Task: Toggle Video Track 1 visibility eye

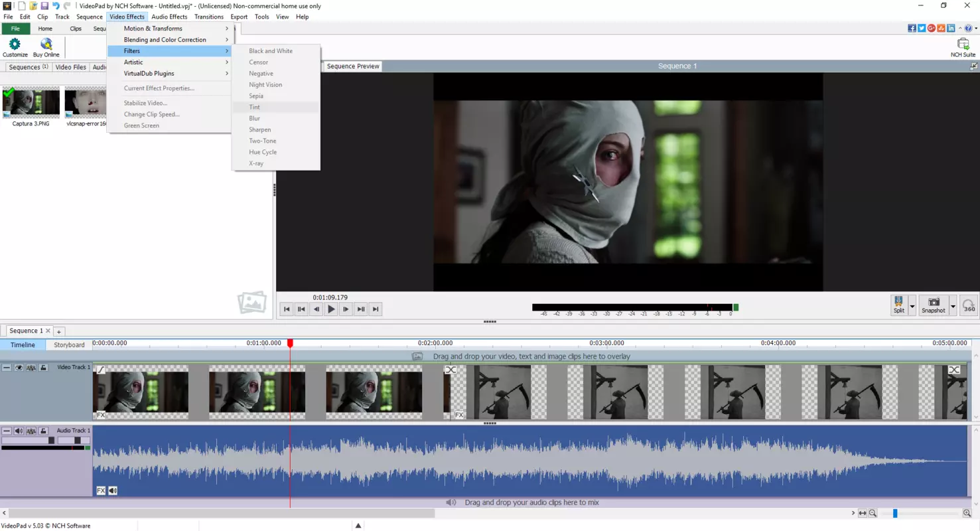Action: click(x=19, y=367)
